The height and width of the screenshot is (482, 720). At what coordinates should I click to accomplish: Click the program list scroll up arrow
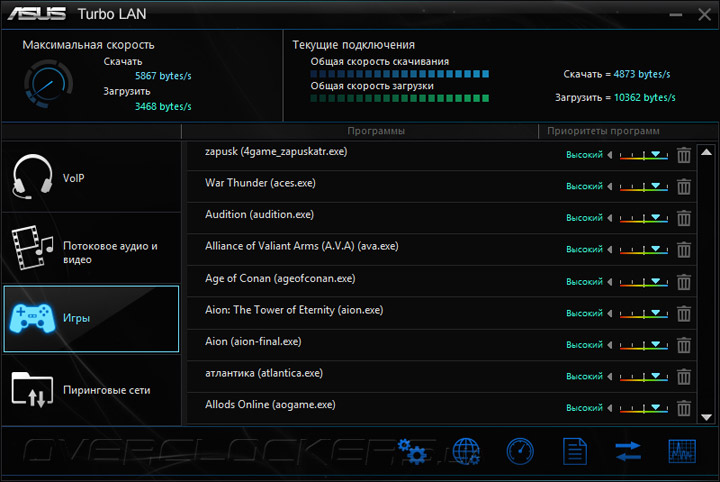tap(706, 152)
